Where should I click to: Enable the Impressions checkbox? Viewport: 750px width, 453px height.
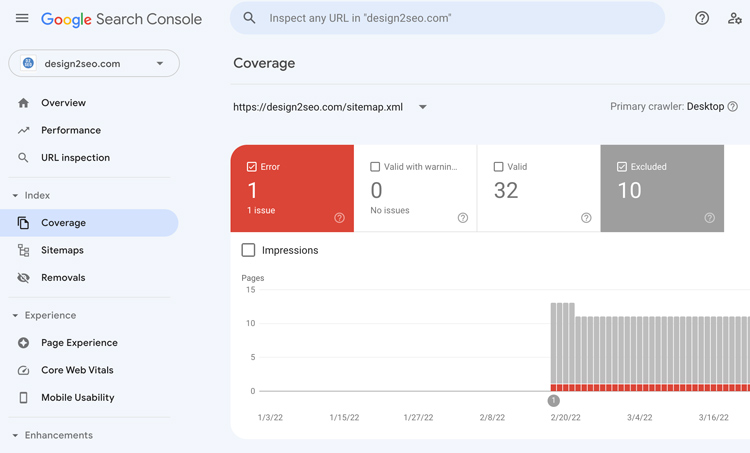pyautogui.click(x=248, y=250)
